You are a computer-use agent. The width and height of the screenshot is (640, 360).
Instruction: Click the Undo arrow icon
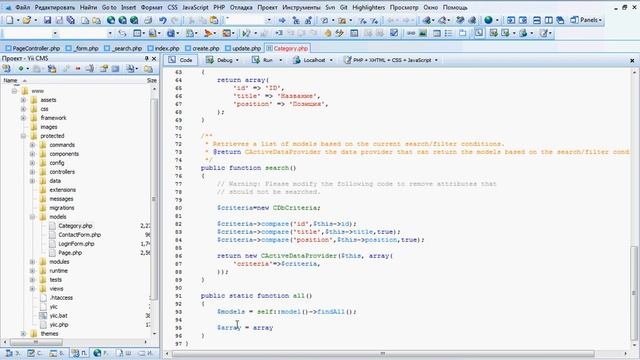pos(163,20)
